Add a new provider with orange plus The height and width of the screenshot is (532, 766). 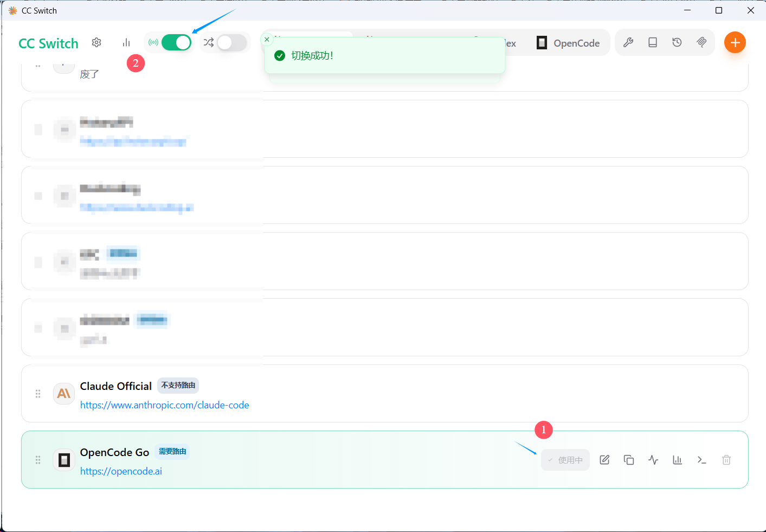tap(735, 42)
